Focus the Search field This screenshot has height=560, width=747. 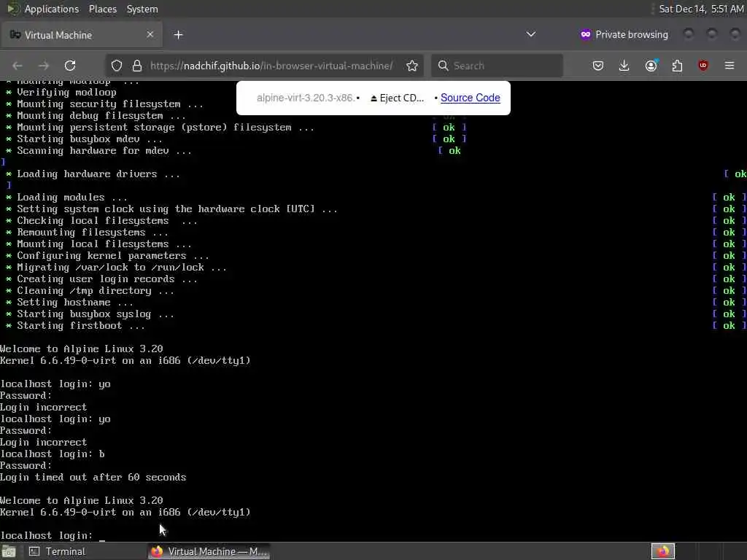[497, 66]
